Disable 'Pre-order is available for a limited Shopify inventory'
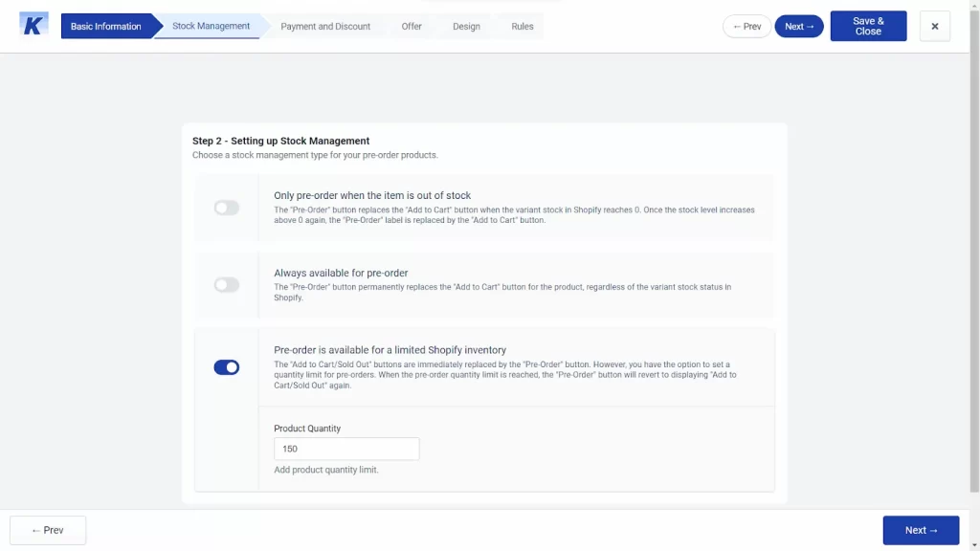The width and height of the screenshot is (980, 551). point(227,367)
